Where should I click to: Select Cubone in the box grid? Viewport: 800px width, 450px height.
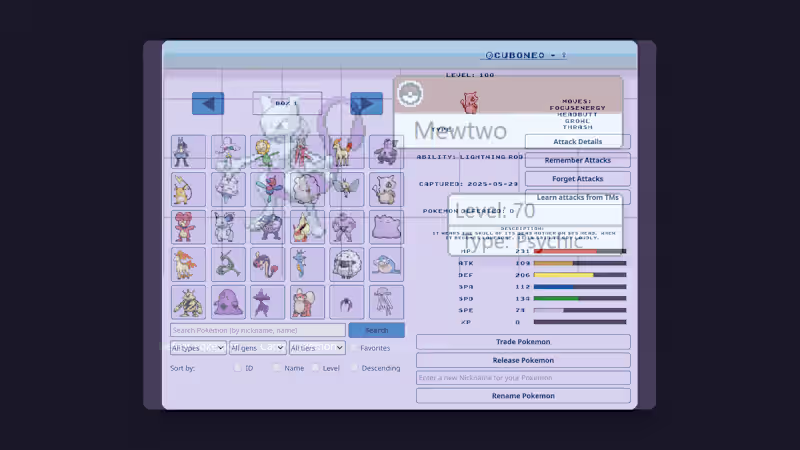pyautogui.click(x=386, y=189)
